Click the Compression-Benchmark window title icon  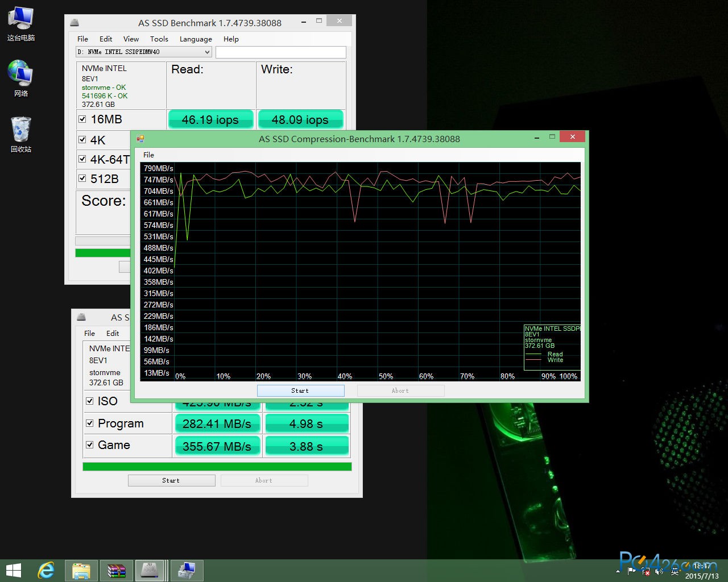(140, 138)
